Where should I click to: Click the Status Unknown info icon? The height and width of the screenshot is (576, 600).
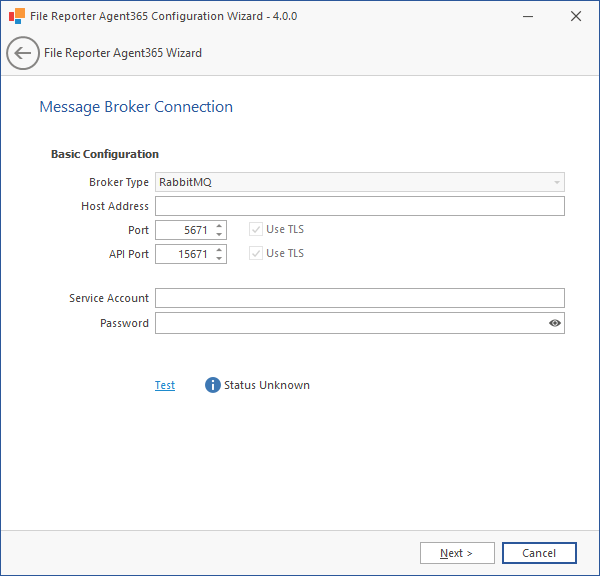[212, 385]
